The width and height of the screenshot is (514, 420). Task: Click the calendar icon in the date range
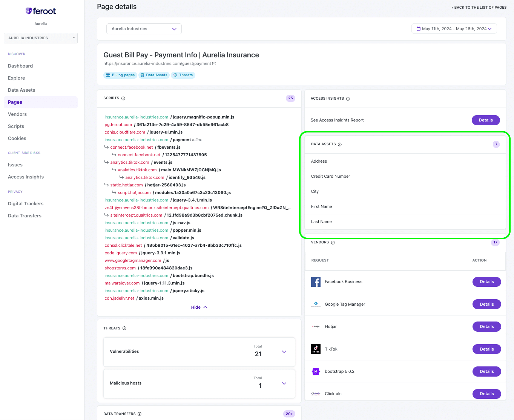[x=418, y=29]
